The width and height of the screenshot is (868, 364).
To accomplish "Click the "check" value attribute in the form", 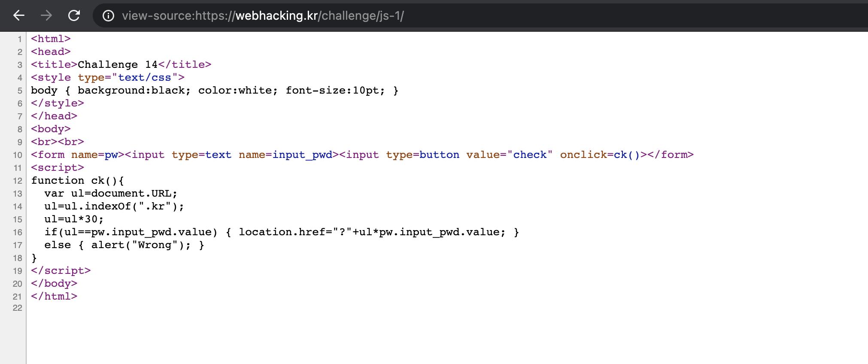I will [530, 155].
